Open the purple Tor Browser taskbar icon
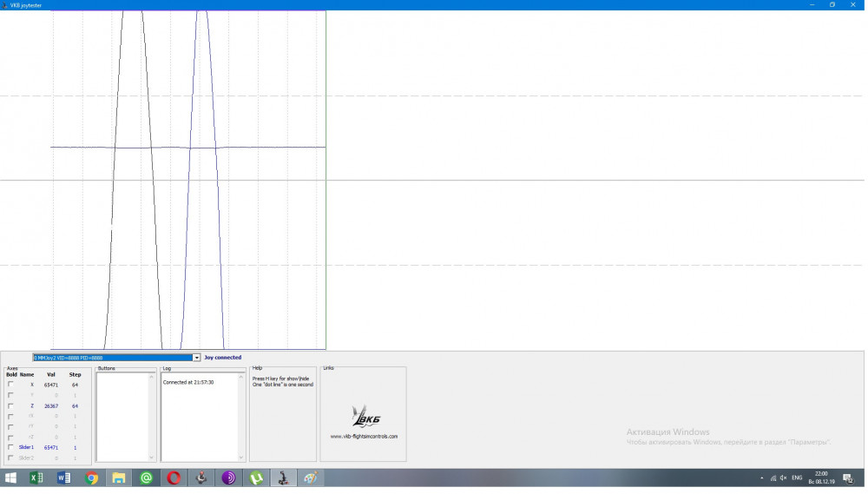The image size is (868, 494). [x=228, y=478]
